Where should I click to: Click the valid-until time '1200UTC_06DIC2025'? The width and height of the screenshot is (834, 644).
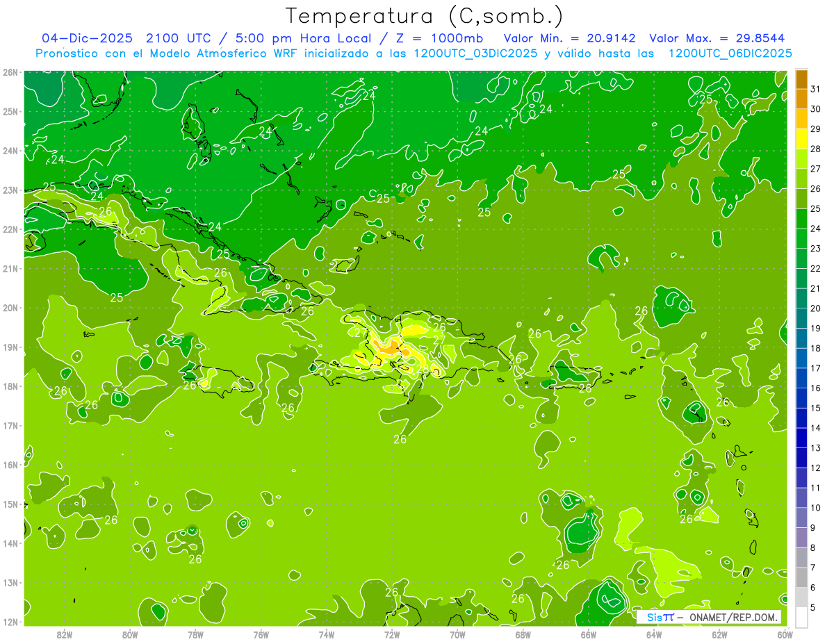(x=730, y=53)
